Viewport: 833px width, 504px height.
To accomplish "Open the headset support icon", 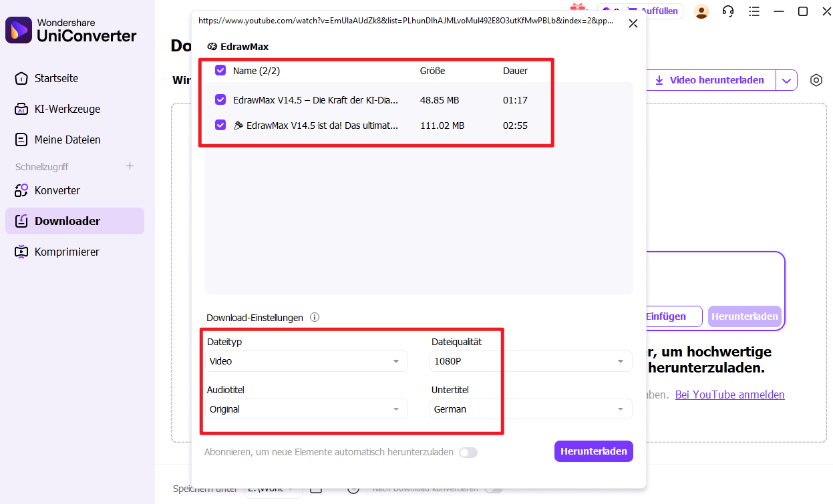I will pyautogui.click(x=727, y=11).
